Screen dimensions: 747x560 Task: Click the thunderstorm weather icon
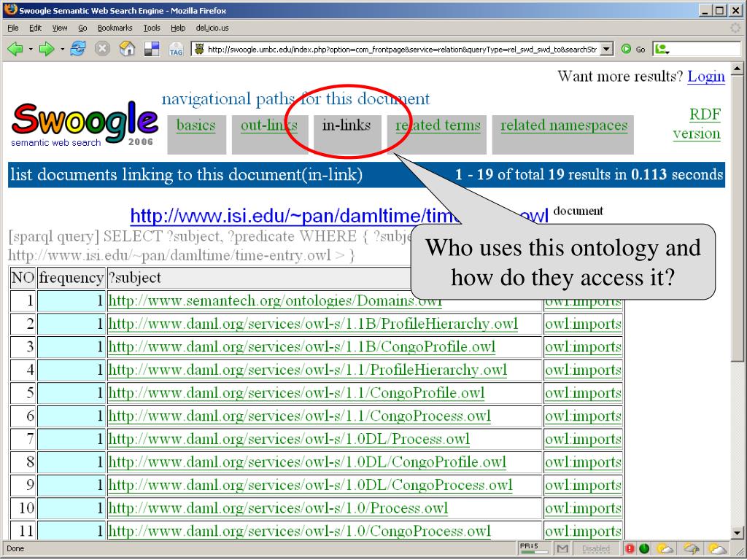point(691,548)
